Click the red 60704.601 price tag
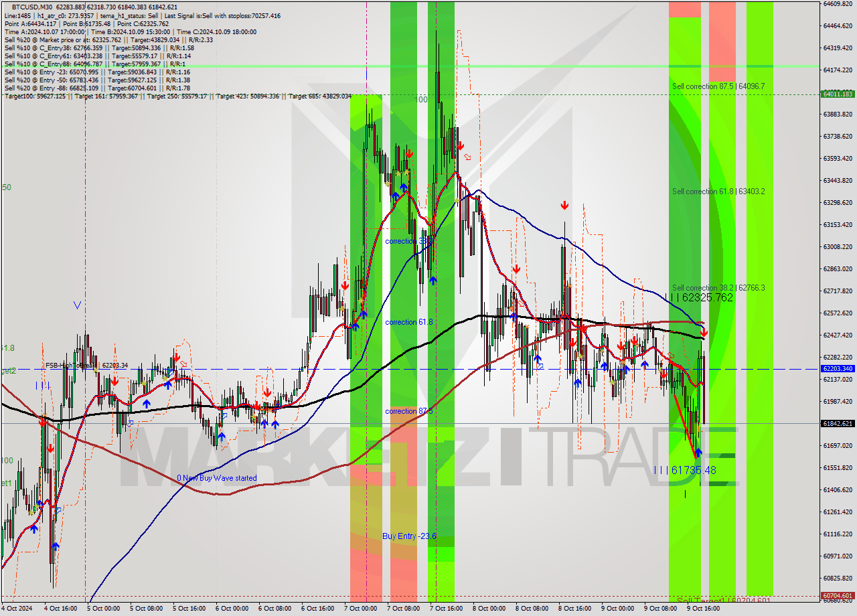 837,595
